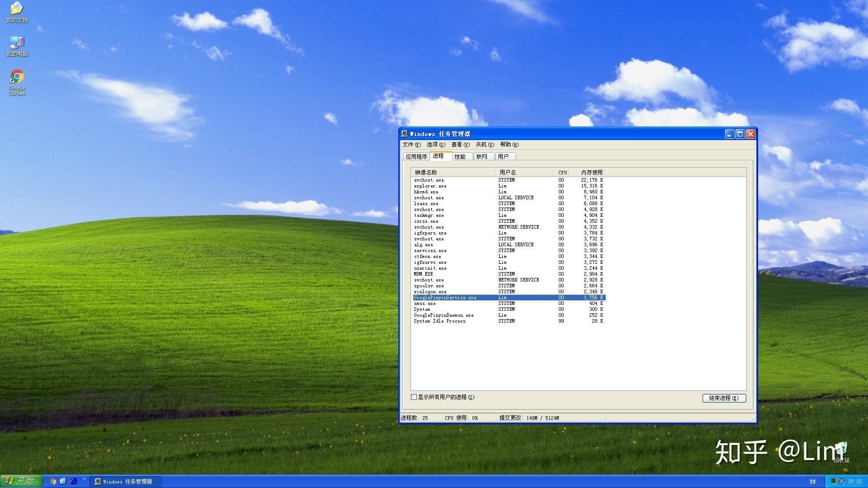The height and width of the screenshot is (488, 868).
Task: Sort by the 映像名称 column header
Action: coord(453,173)
